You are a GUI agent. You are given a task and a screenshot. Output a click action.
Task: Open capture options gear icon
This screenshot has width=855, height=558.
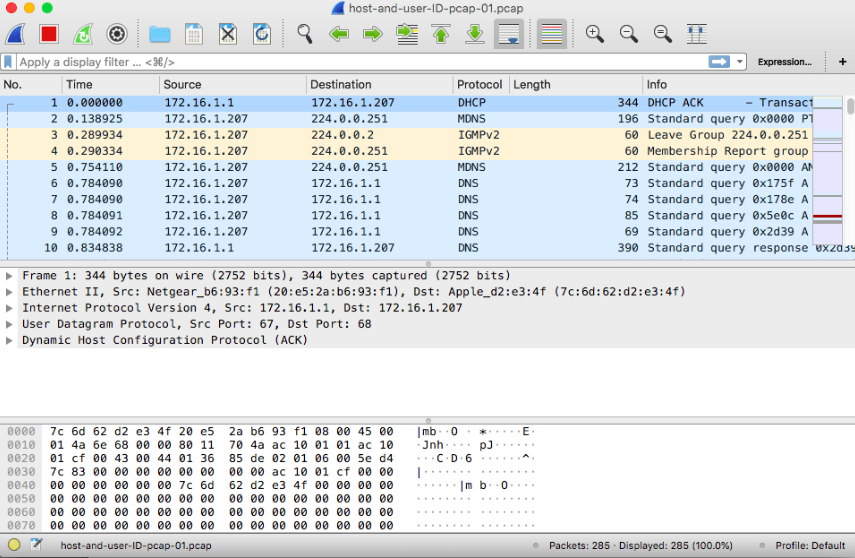point(117,34)
